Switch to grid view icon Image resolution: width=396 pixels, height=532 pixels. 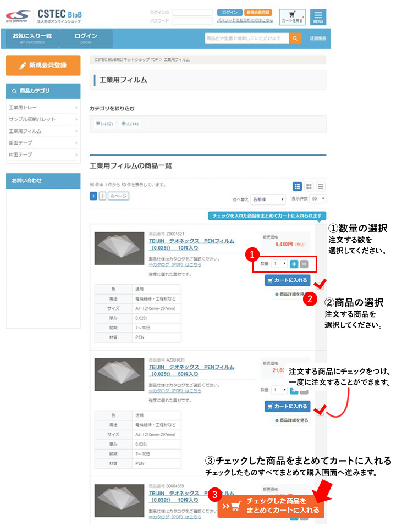pyautogui.click(x=309, y=186)
